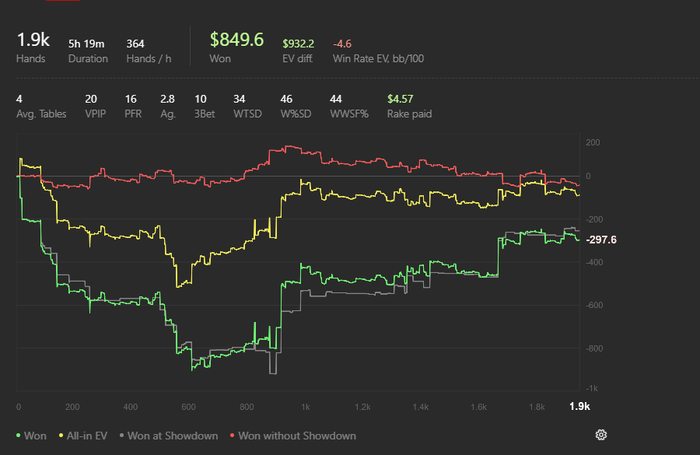Open the chart settings gear

tap(601, 435)
